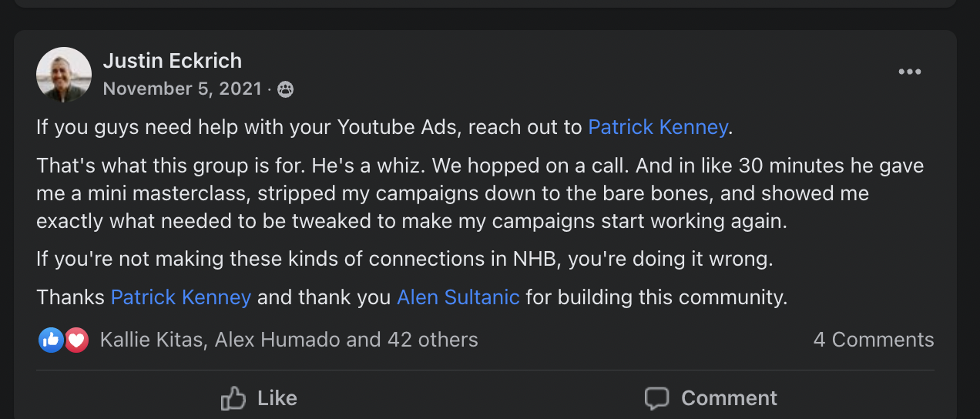Open Kallie Kitas in reactions list
The image size is (980, 419).
[x=153, y=340]
